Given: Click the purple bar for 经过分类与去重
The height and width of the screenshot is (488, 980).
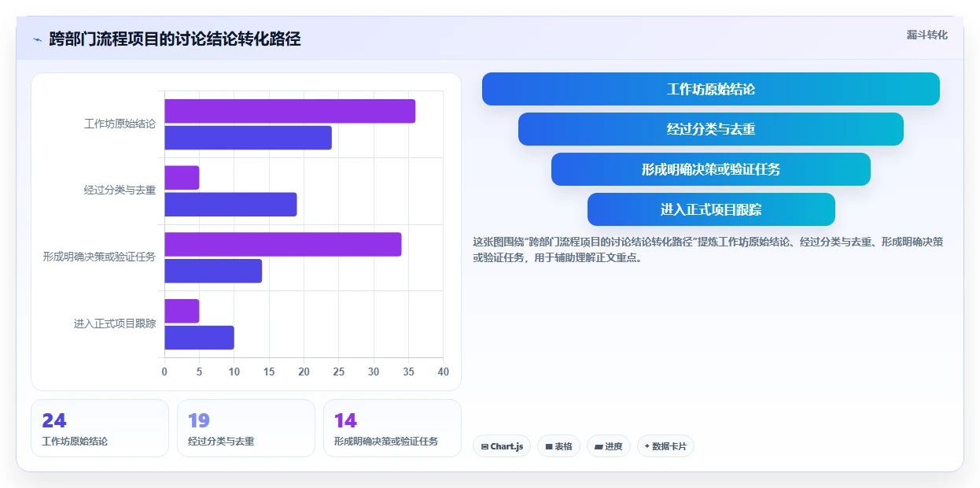Looking at the screenshot, I should [182, 178].
